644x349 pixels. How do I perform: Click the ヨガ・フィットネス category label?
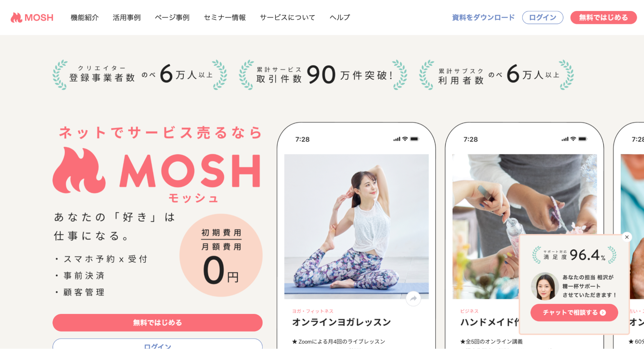(x=312, y=311)
